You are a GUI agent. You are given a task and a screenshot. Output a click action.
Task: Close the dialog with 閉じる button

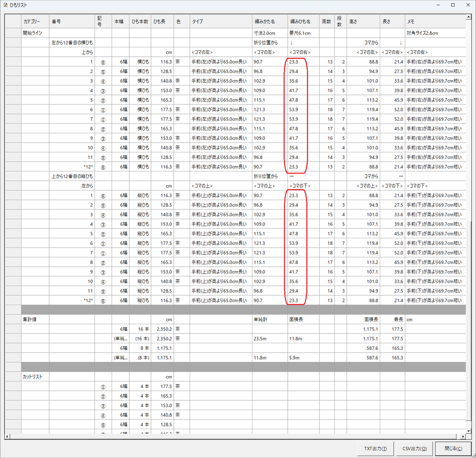pyautogui.click(x=453, y=449)
